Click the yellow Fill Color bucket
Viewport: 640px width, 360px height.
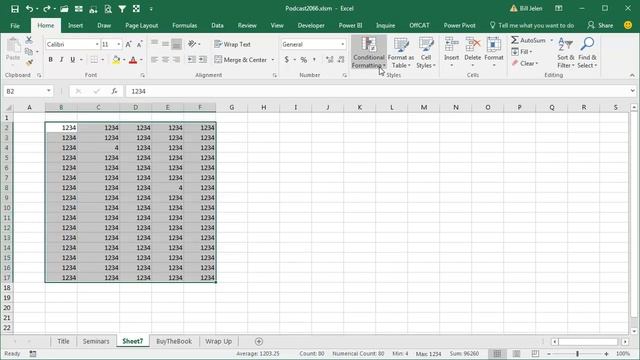[x=116, y=60]
